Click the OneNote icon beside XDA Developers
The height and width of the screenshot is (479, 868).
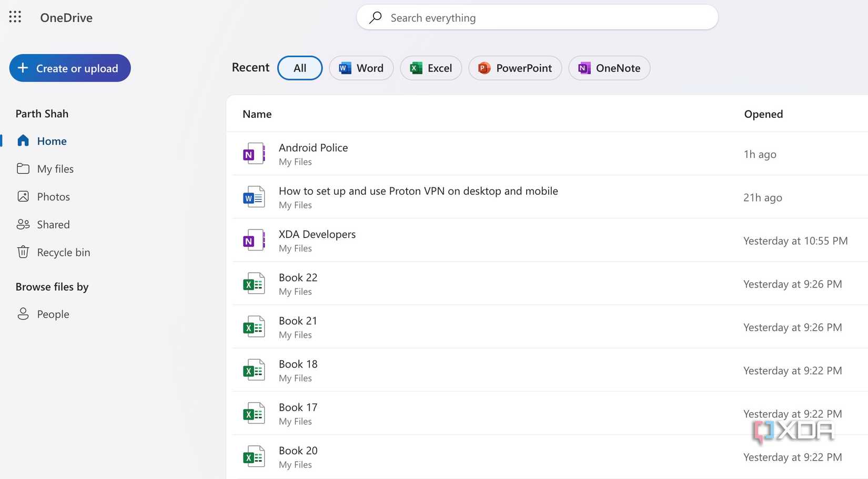(254, 240)
